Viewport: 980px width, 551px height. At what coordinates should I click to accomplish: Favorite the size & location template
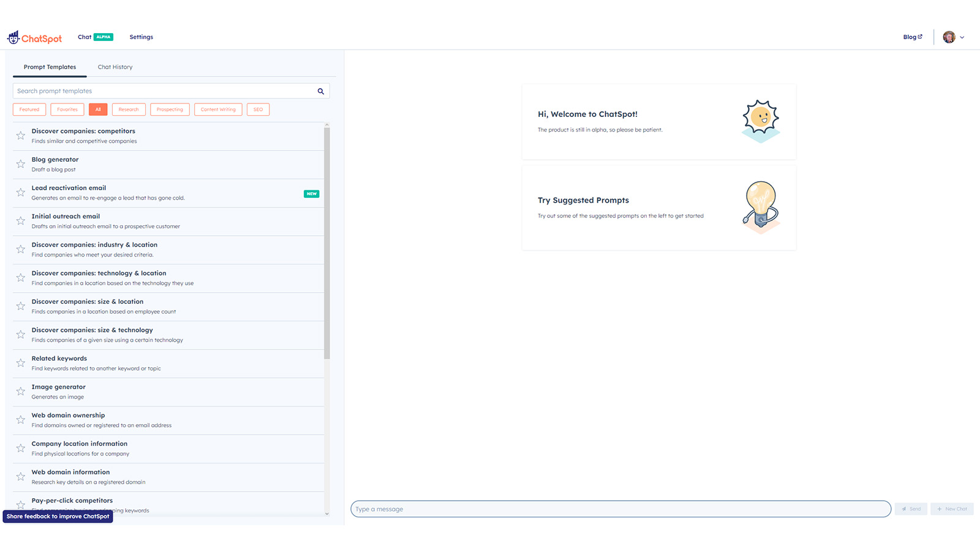pos(21,306)
